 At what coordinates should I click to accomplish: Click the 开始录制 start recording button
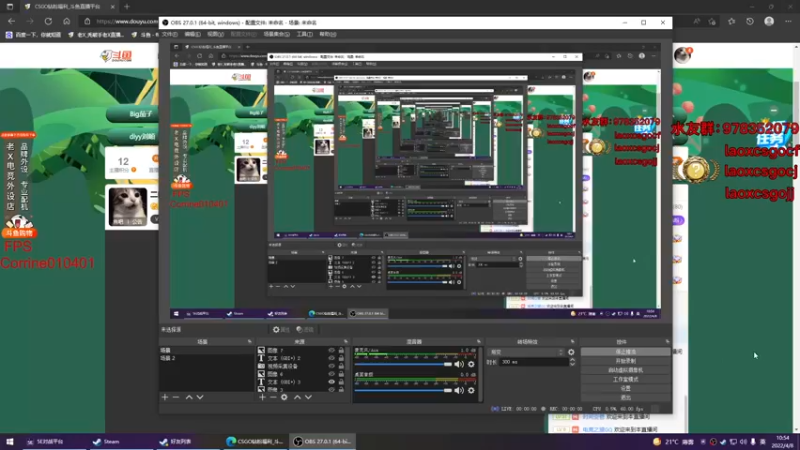(x=626, y=361)
